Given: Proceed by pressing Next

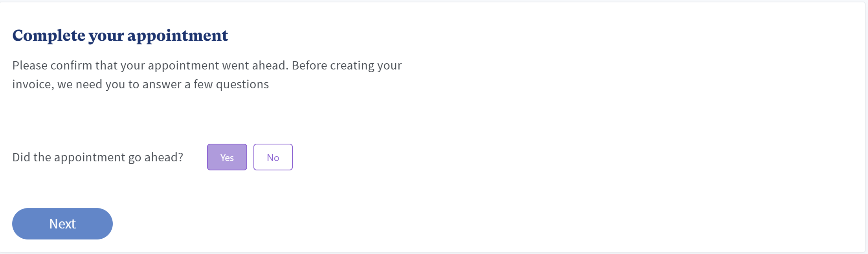Looking at the screenshot, I should (62, 224).
